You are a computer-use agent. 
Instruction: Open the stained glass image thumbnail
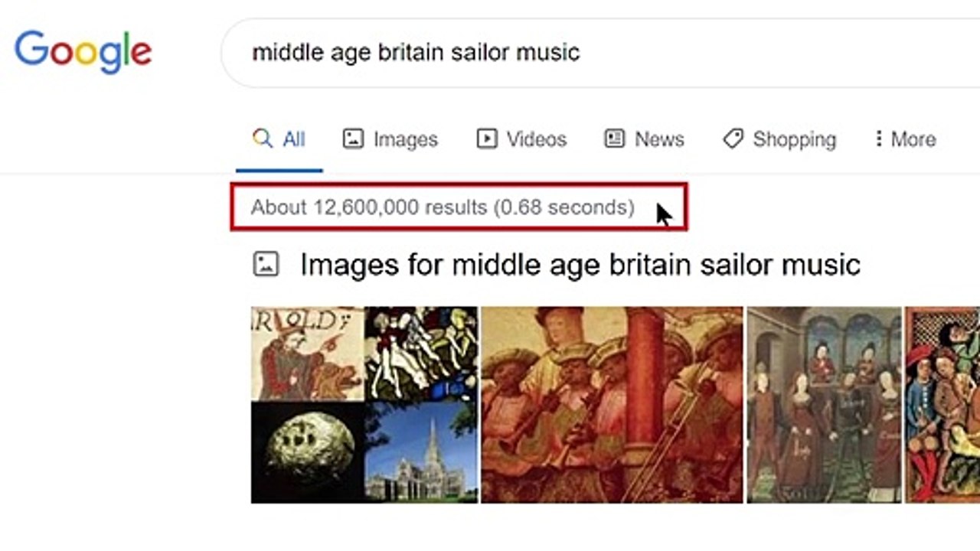(x=421, y=354)
